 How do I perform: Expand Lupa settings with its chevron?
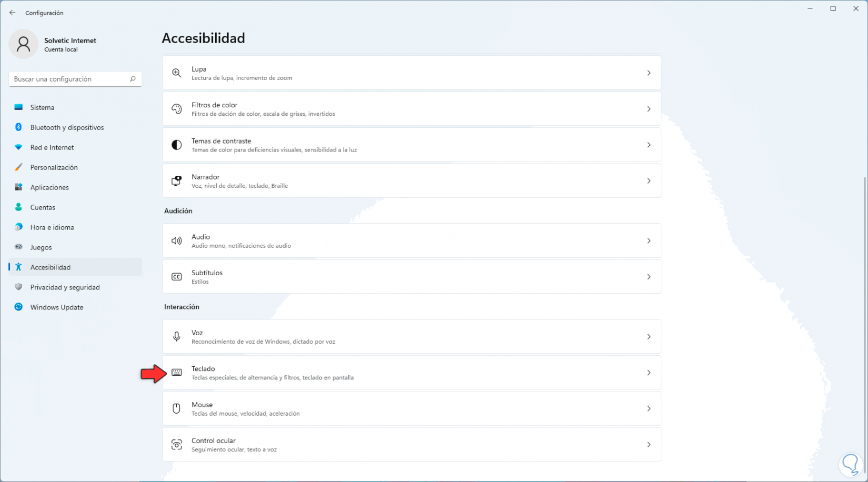[649, 73]
